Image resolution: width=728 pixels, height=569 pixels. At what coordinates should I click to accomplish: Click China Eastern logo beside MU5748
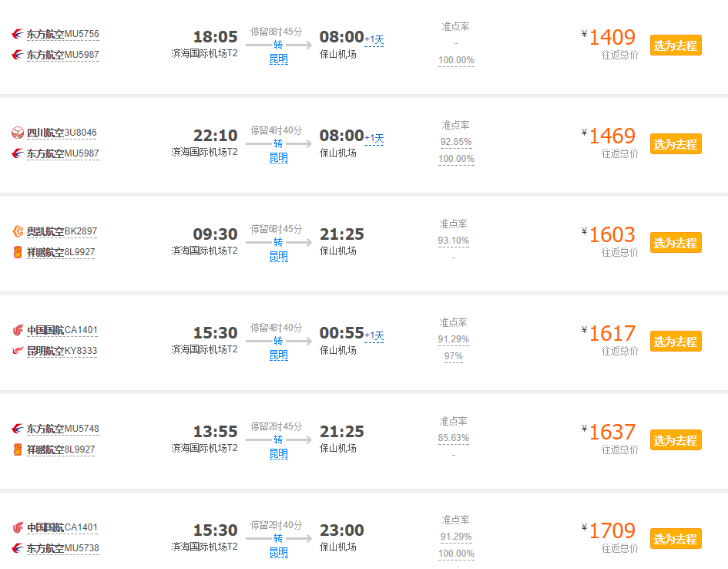click(x=18, y=428)
